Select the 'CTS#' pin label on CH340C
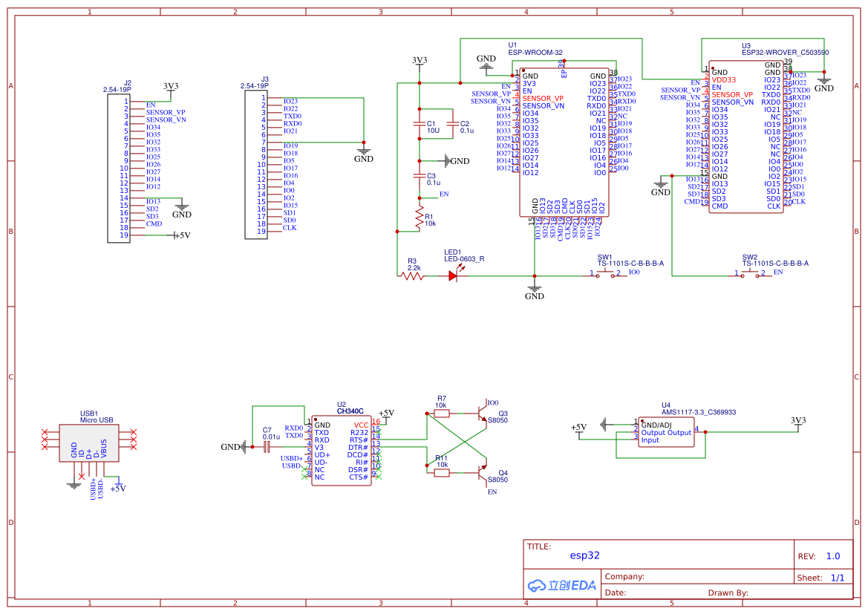 click(x=359, y=477)
